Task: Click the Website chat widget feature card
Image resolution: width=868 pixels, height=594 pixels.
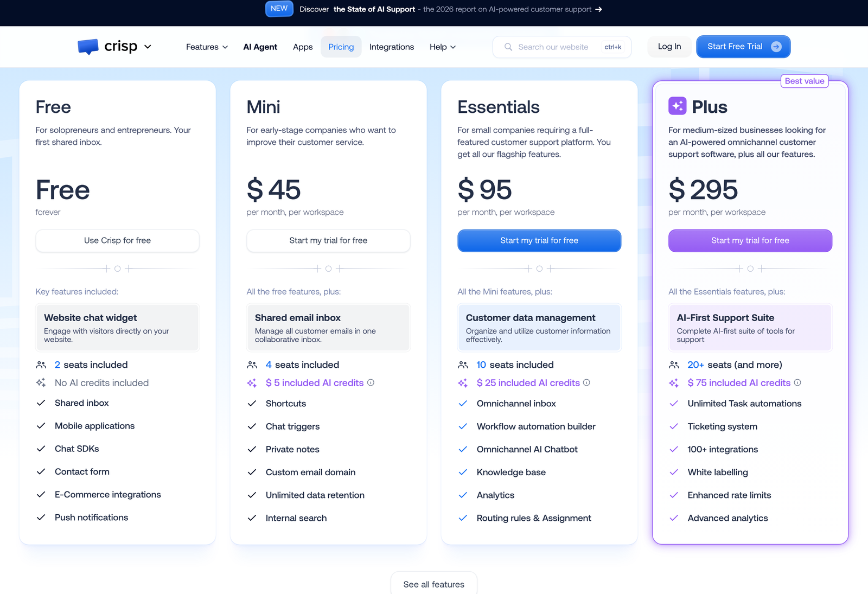Action: [x=117, y=328]
